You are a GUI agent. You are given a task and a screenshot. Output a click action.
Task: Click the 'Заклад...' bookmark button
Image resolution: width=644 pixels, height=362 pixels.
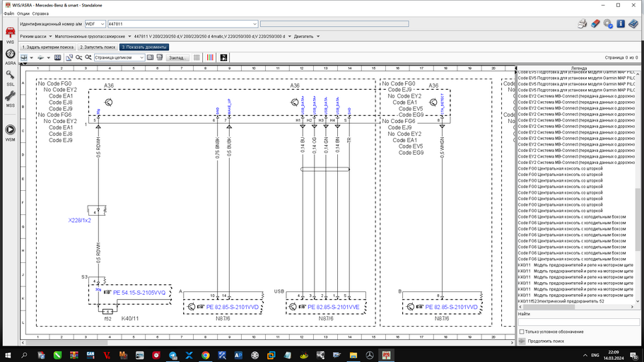pyautogui.click(x=177, y=57)
